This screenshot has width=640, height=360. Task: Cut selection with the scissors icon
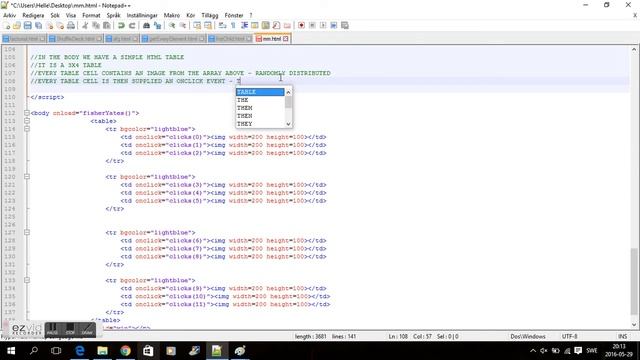(85, 25)
